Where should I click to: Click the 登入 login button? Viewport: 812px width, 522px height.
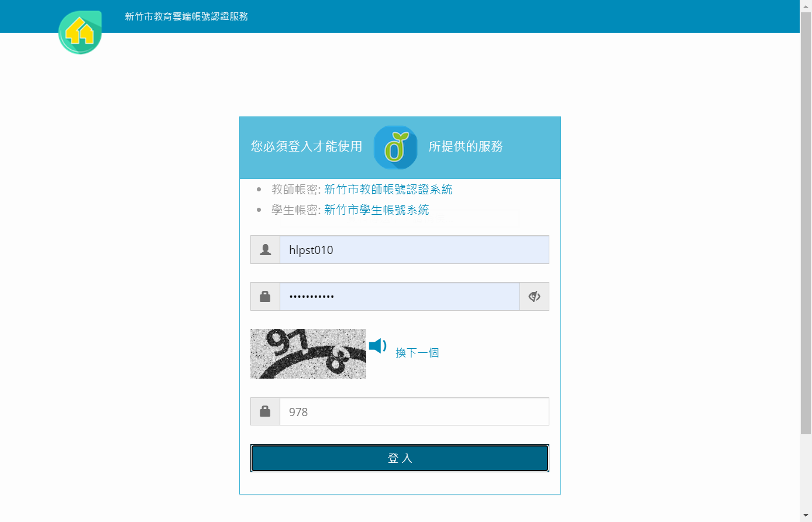(400, 458)
